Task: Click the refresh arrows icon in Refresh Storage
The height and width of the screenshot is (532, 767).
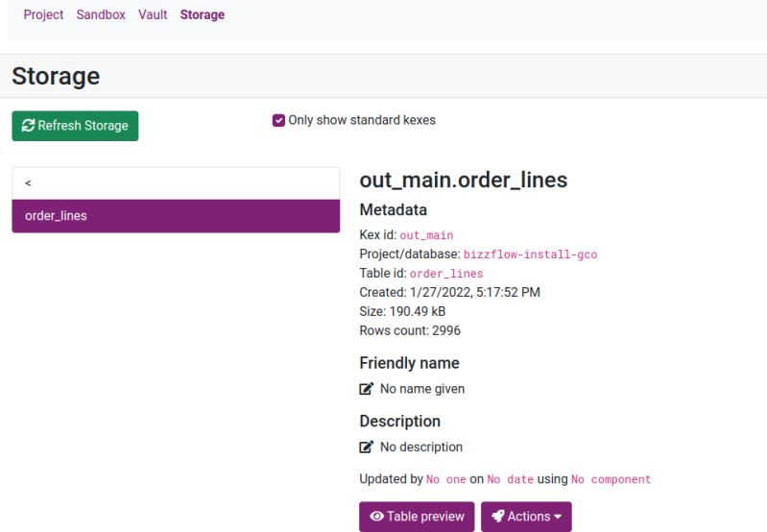Action: (28, 126)
